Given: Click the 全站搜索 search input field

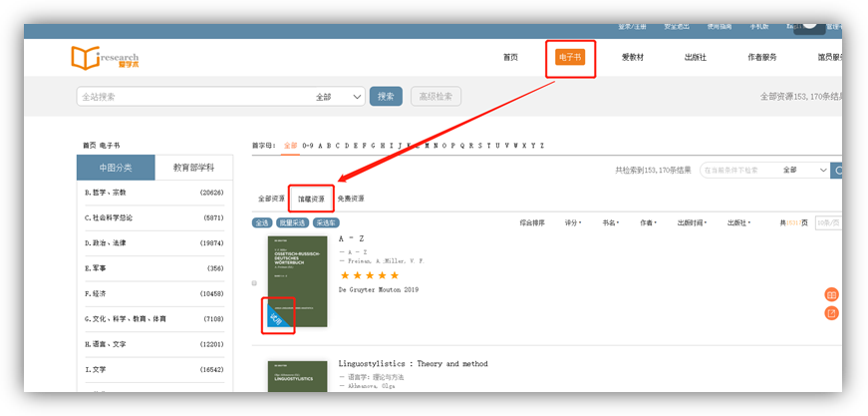Looking at the screenshot, I should click(x=189, y=97).
